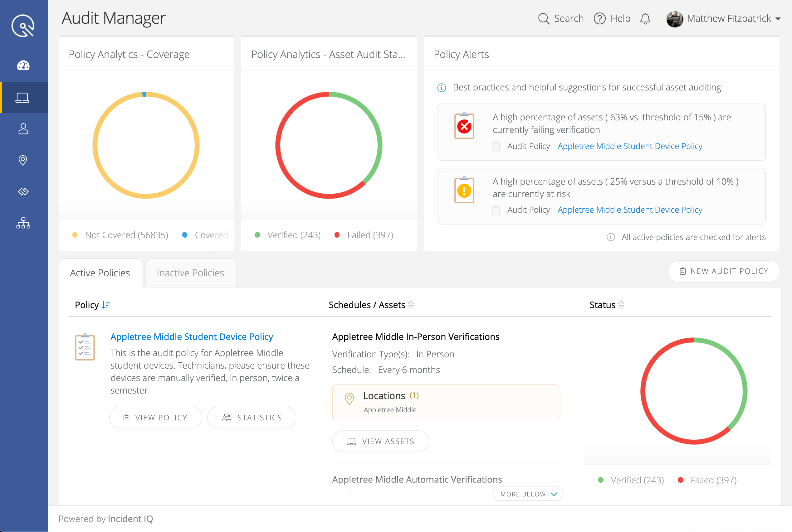The width and height of the screenshot is (792, 532).
Task: Open the hierarchy icon at sidebar bottom
Action: (x=23, y=223)
